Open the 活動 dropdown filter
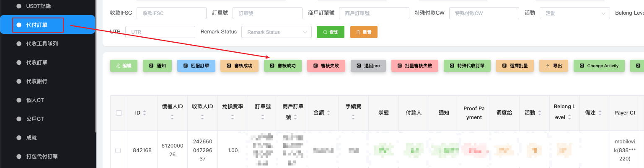 pyautogui.click(x=574, y=13)
